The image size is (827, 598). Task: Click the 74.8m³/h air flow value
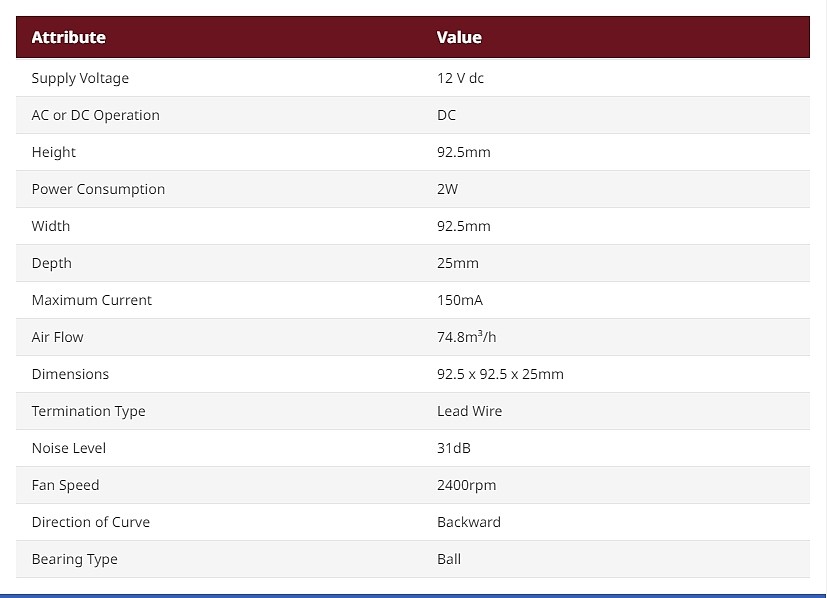pos(466,336)
